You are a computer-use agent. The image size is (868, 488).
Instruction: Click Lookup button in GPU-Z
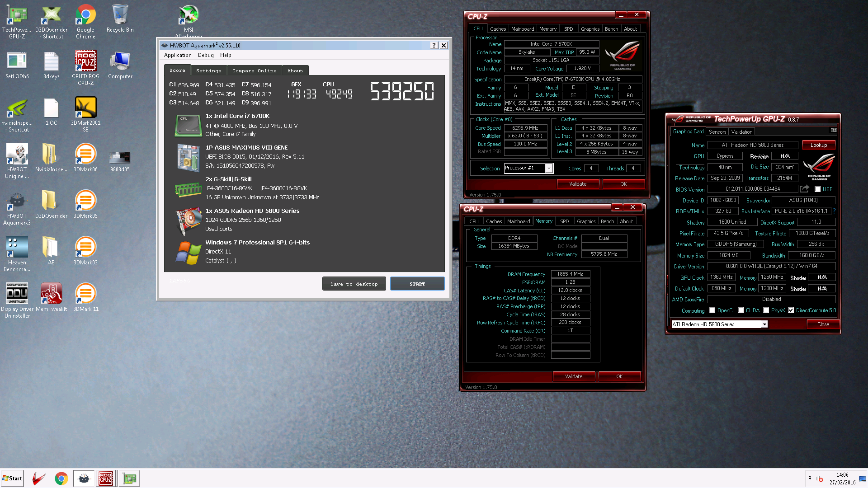819,145
